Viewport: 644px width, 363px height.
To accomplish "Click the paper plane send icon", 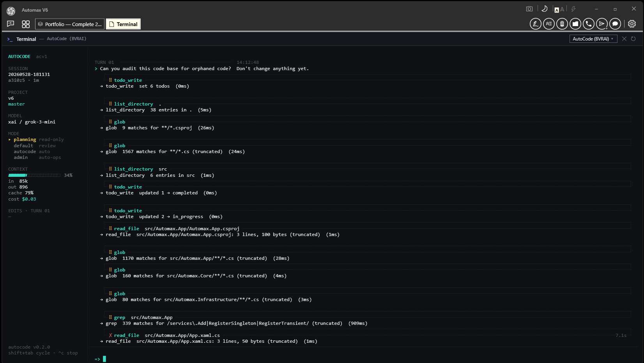I will tap(602, 24).
